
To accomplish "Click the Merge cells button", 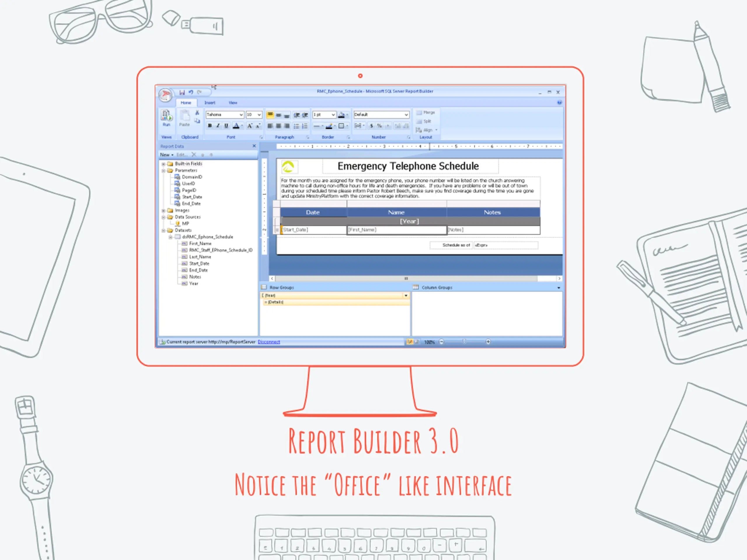I will [x=425, y=112].
